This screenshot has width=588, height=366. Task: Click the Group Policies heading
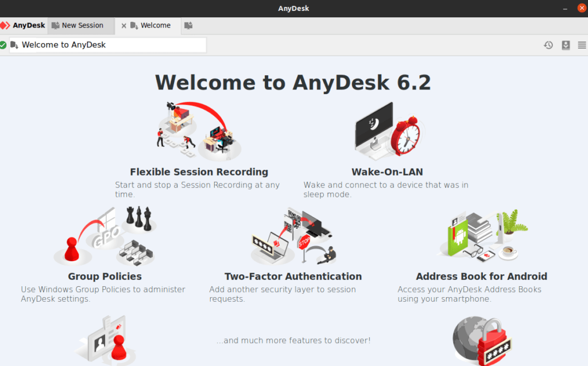coord(105,277)
